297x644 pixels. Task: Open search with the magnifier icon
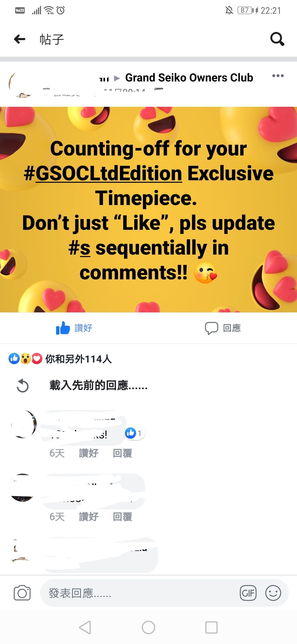[x=277, y=39]
